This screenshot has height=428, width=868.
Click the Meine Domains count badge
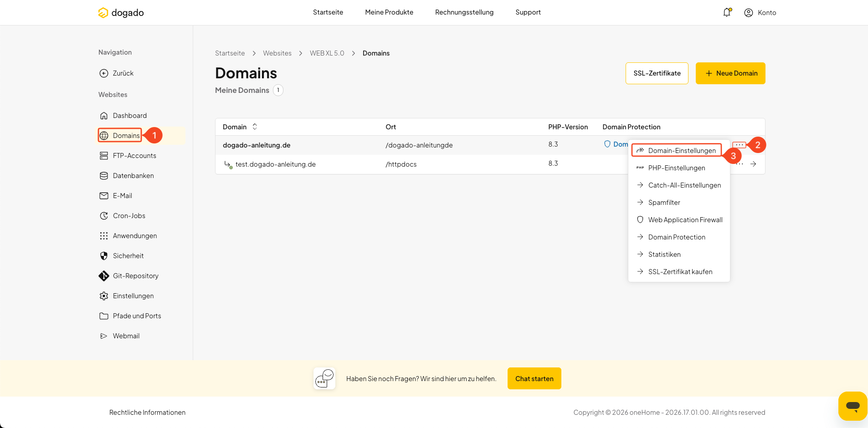278,90
